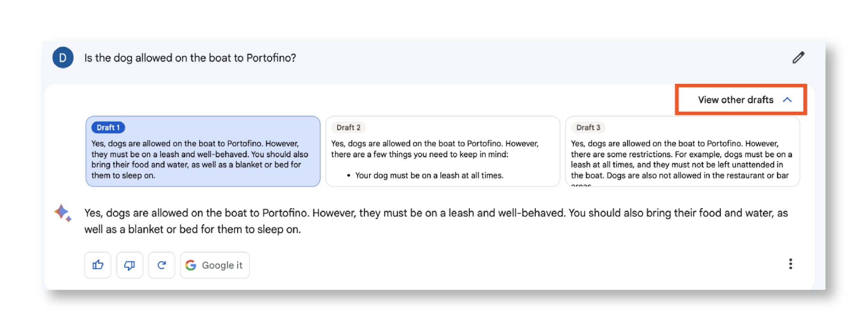Click the regenerate response icon
Image resolution: width=868 pixels, height=331 pixels.
161,265
